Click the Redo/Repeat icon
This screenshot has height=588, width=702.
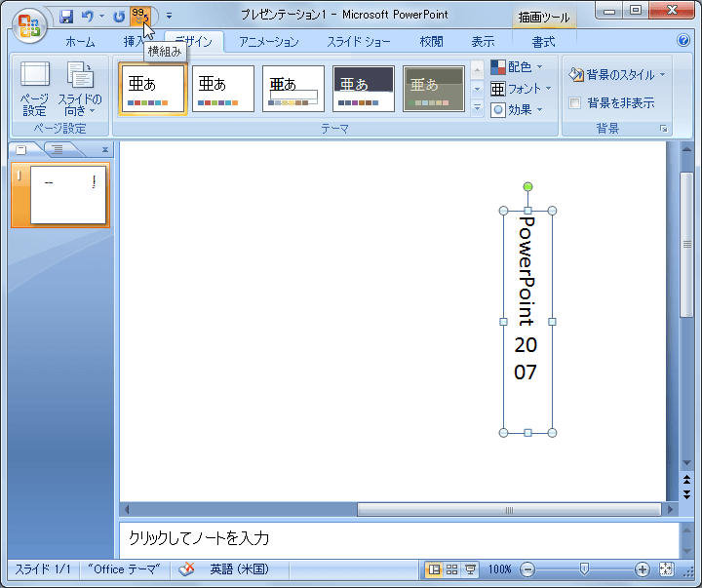[119, 17]
